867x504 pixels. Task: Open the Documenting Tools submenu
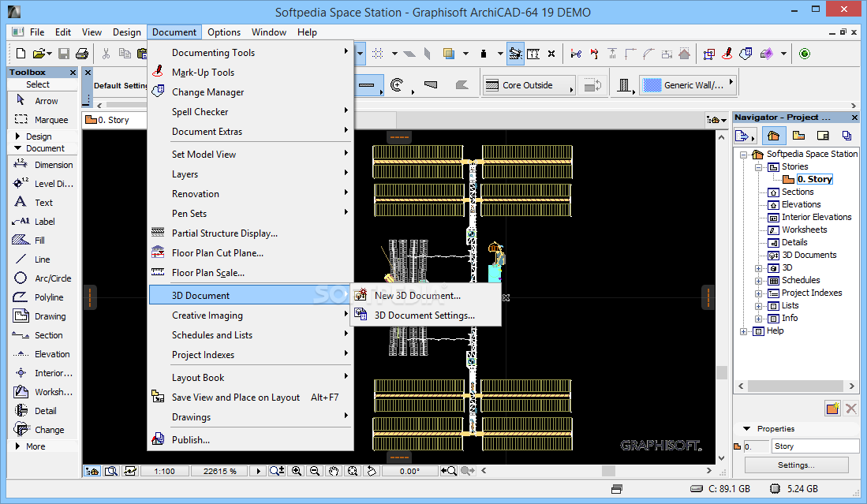(251, 53)
